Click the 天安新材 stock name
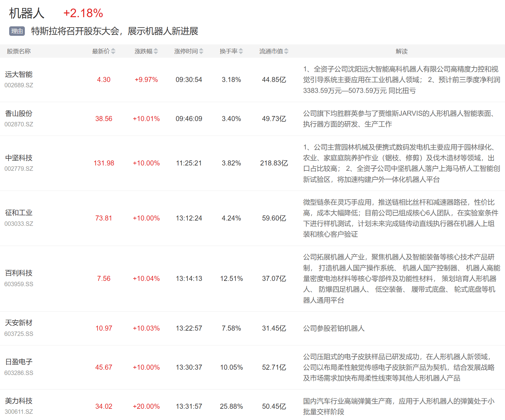This screenshot has height=420, width=505. [19, 323]
